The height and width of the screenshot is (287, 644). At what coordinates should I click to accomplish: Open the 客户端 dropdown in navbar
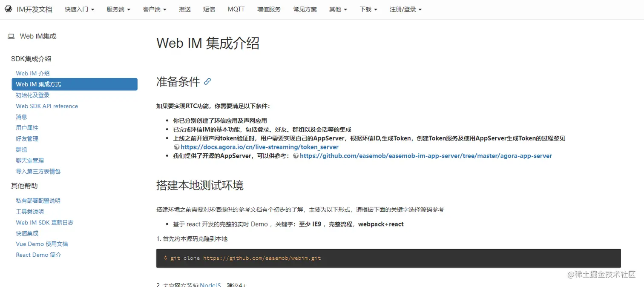coord(155,9)
